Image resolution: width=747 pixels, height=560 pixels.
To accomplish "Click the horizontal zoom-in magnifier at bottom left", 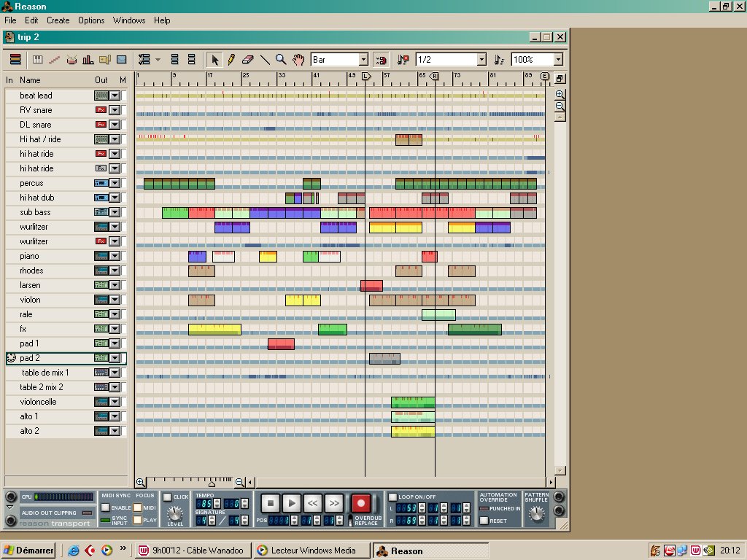I will (x=141, y=482).
